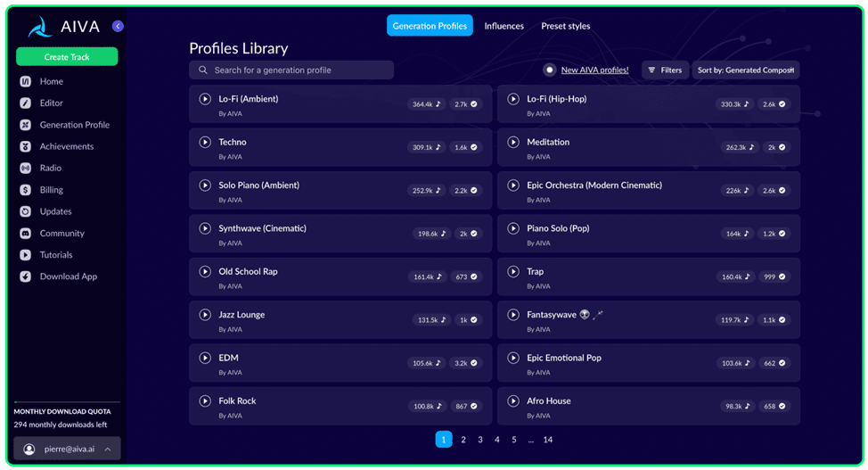868x470 pixels.
Task: Switch to the Influences tab
Action: point(504,26)
